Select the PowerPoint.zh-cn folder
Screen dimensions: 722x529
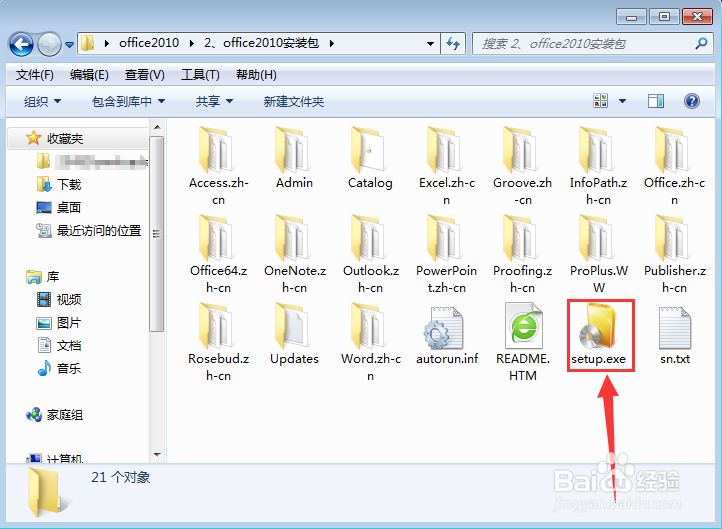click(446, 254)
